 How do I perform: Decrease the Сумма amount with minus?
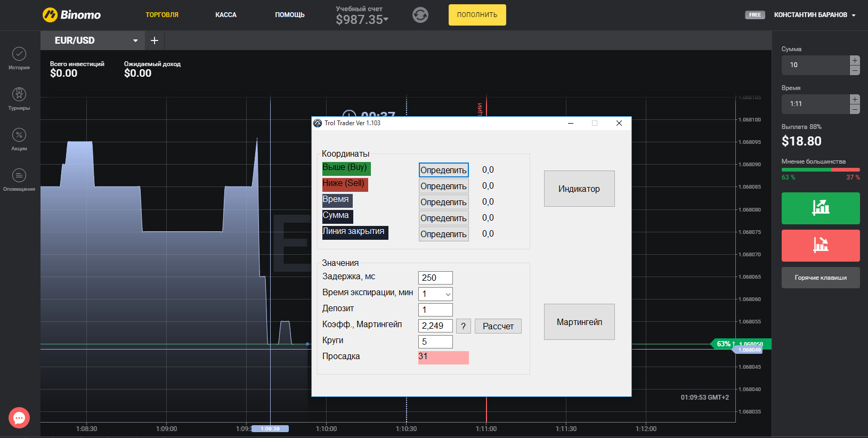pyautogui.click(x=855, y=70)
